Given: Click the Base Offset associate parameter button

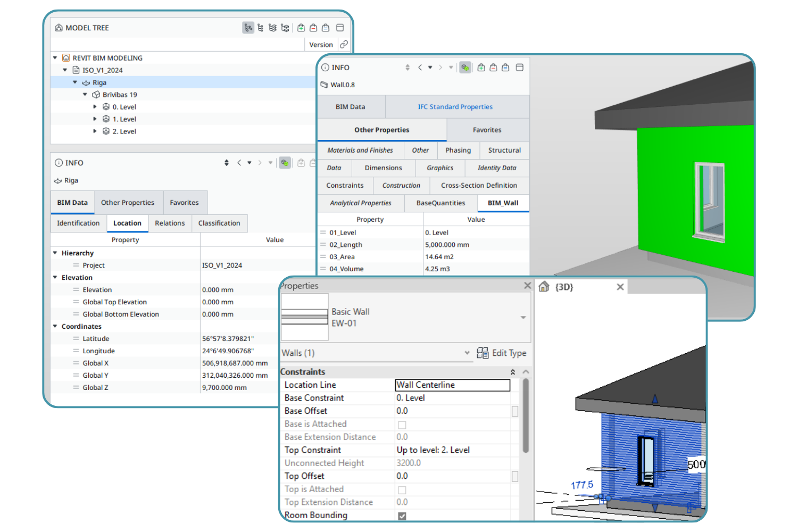Looking at the screenshot, I should point(515,411).
